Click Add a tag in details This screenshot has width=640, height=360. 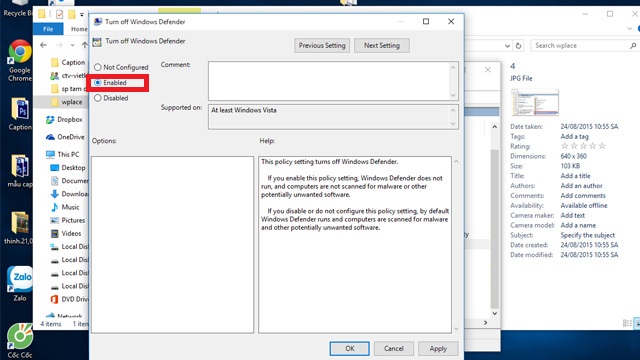tap(574, 136)
